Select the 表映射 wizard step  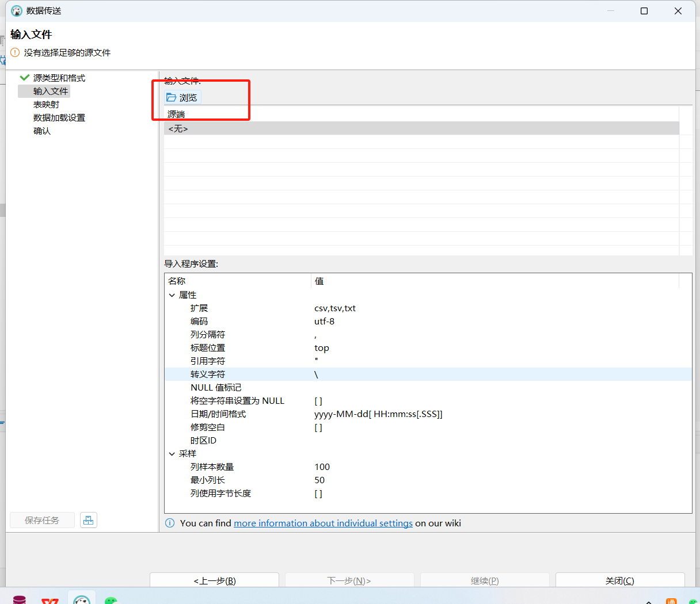46,104
